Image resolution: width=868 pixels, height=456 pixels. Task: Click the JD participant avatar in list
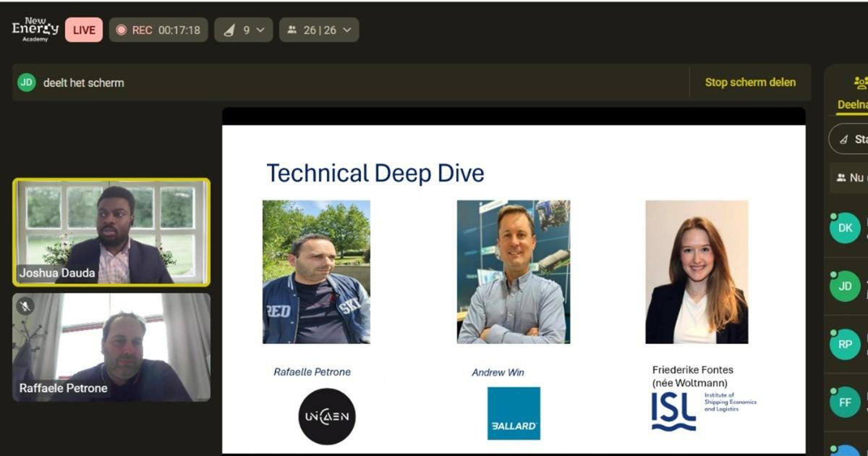point(845,286)
